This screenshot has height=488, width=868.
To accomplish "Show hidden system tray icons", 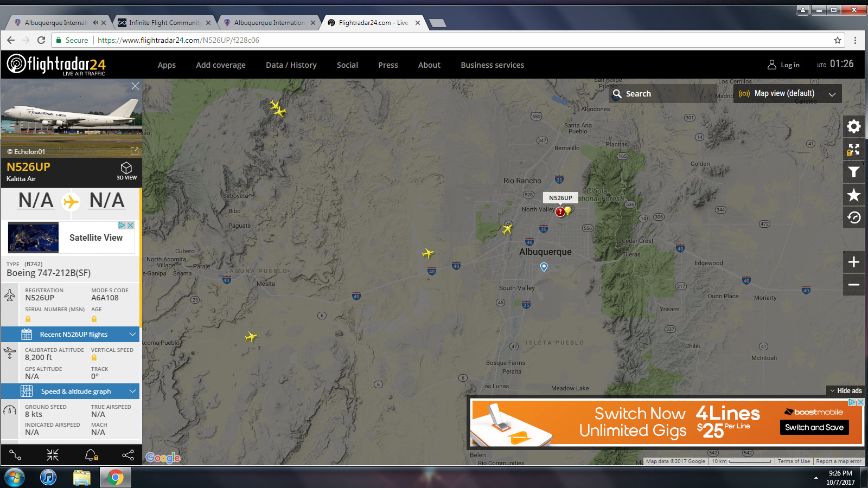I will (816, 478).
